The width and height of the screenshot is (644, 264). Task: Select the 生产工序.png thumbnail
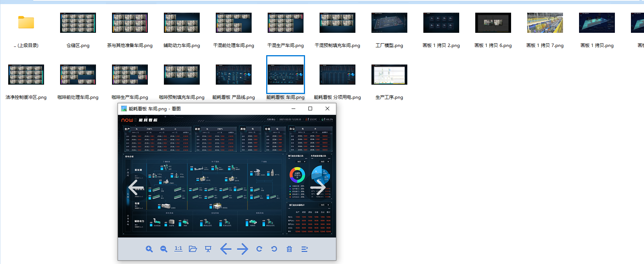389,75
